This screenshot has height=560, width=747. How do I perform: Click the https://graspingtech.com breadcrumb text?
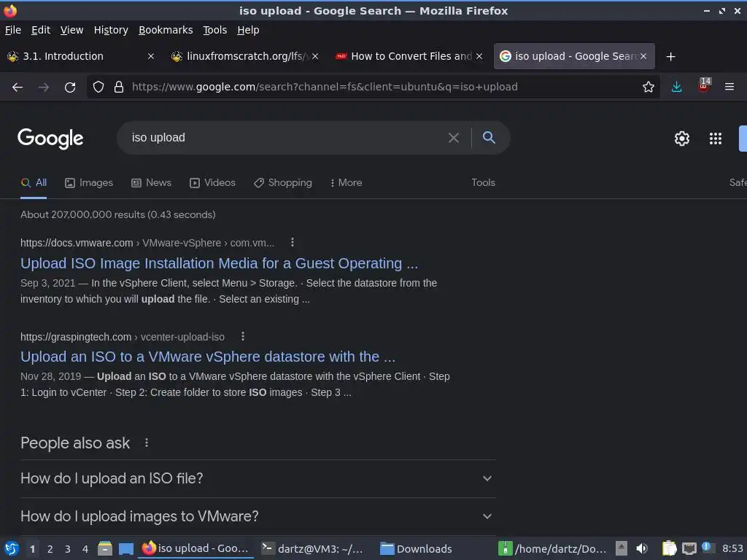pyautogui.click(x=76, y=337)
